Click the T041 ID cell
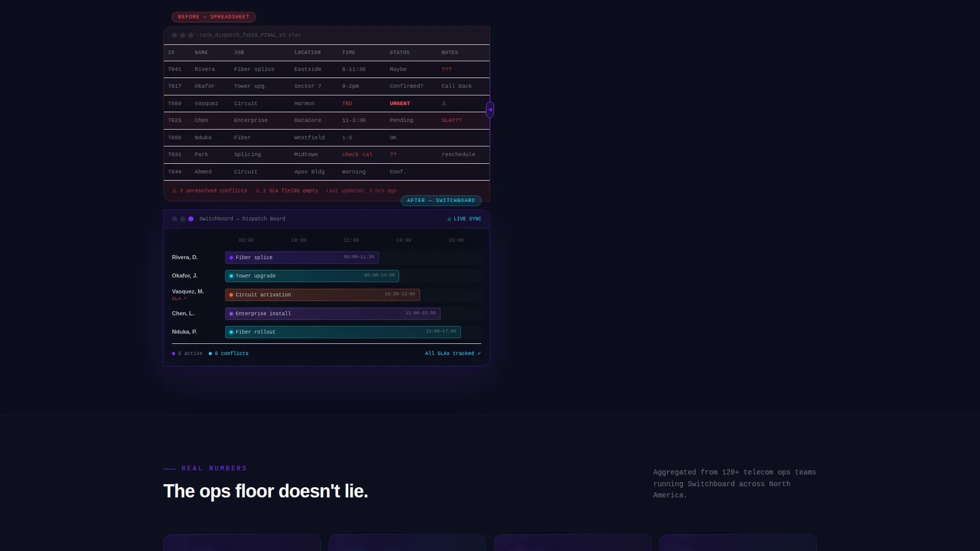Screen dimensions: 980x551 click(175, 69)
